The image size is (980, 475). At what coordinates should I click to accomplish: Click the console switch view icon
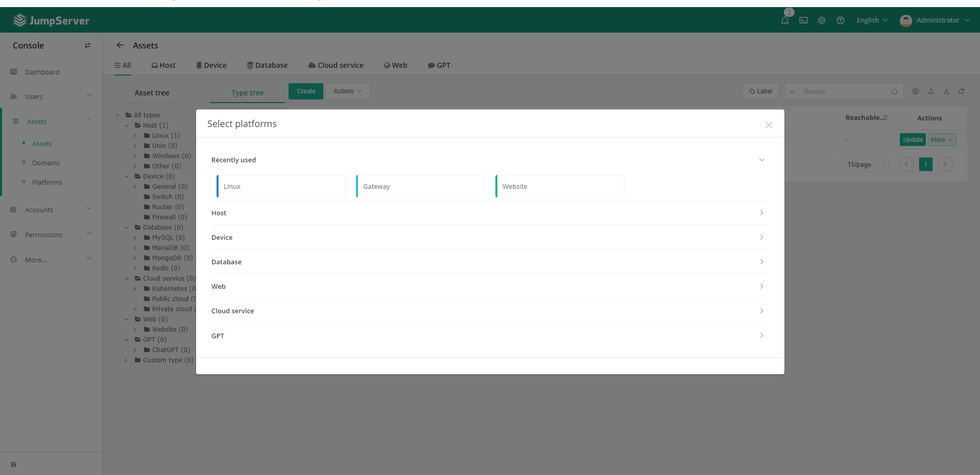pos(87,45)
